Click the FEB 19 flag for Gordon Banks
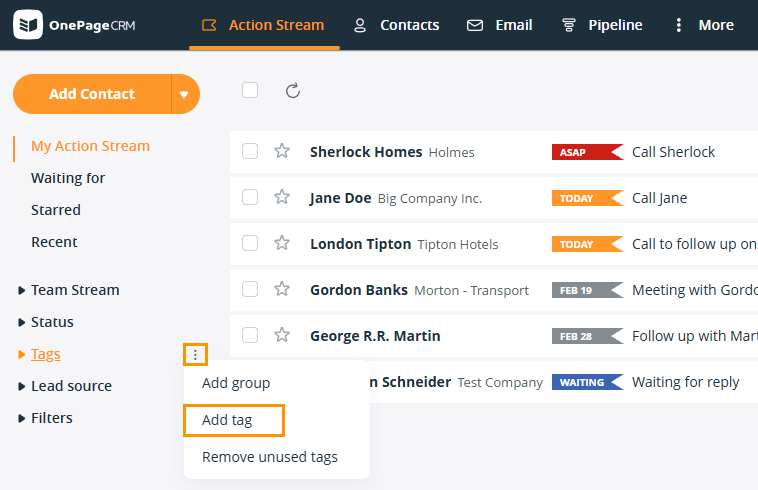The width and height of the screenshot is (758, 490). point(587,290)
